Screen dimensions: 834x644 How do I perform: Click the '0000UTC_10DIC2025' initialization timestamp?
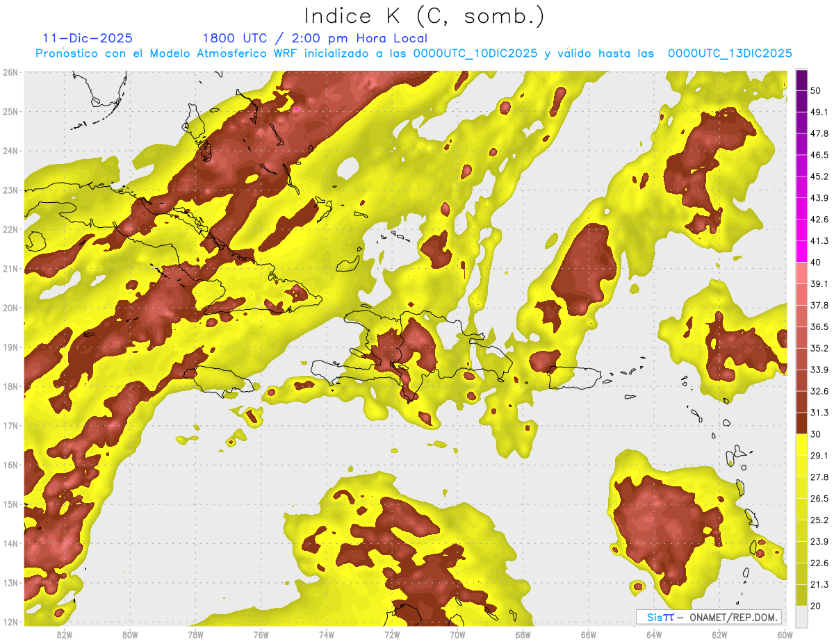tap(475, 53)
